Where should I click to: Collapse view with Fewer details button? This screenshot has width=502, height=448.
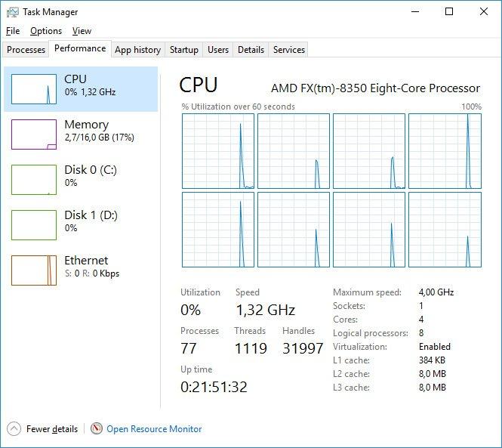tap(51, 428)
